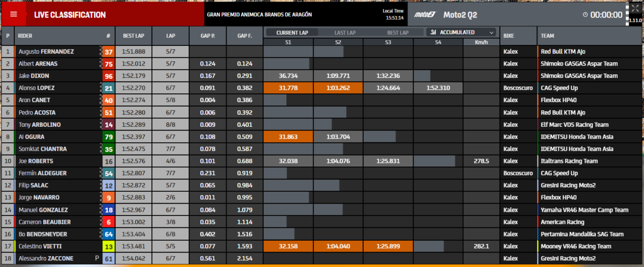Click the S4 sector header
This screenshot has height=267, width=644.
(x=438, y=42)
